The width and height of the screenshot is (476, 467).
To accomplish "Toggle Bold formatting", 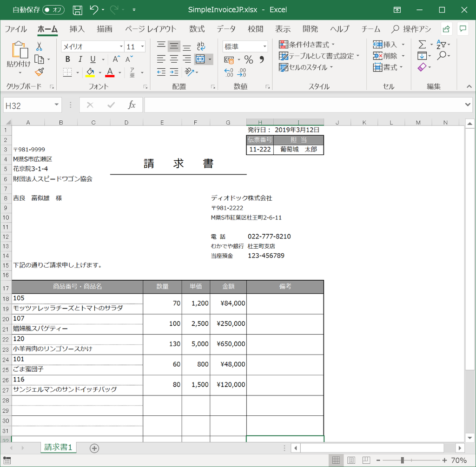I will (x=67, y=59).
